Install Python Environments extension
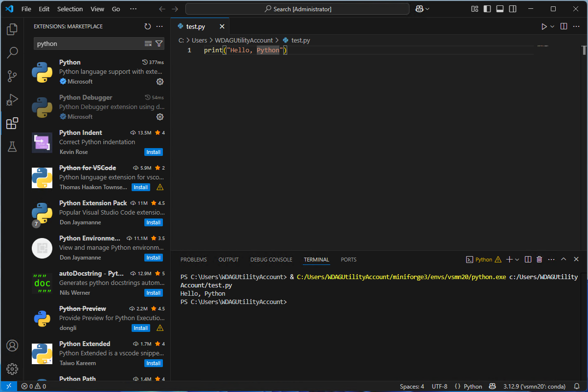The image size is (588, 392). click(x=154, y=258)
